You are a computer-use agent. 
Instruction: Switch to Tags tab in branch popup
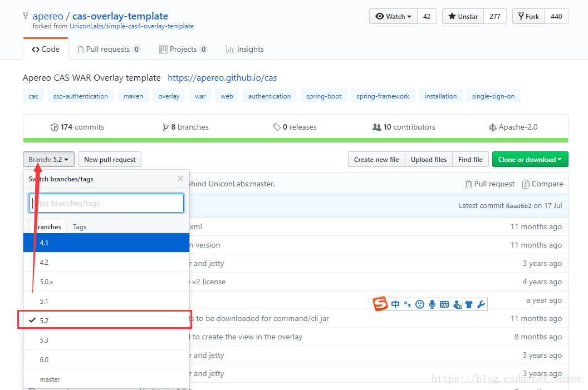[80, 226]
